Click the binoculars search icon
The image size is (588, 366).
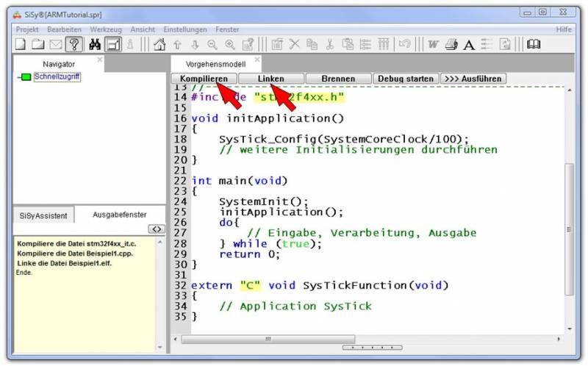click(x=95, y=44)
